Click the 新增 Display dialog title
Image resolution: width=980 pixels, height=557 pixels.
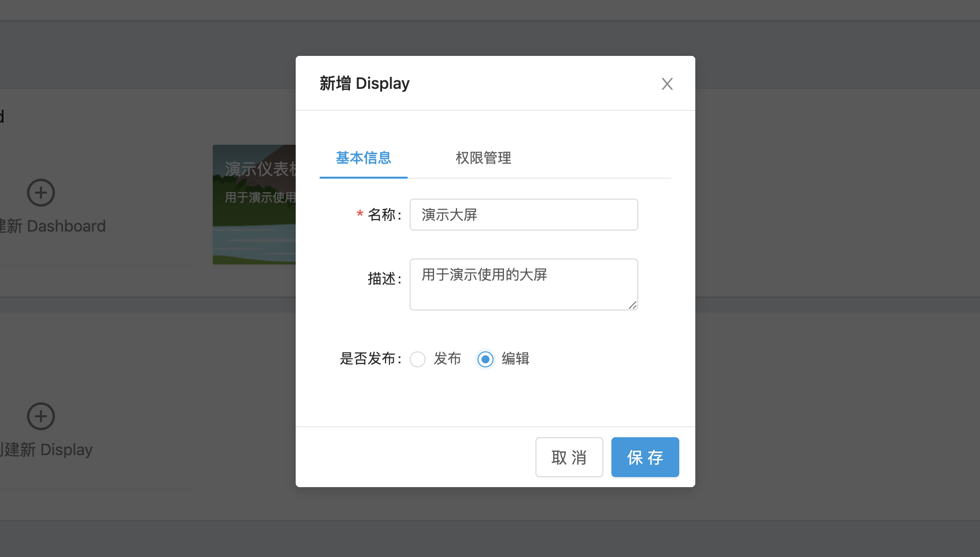[364, 83]
